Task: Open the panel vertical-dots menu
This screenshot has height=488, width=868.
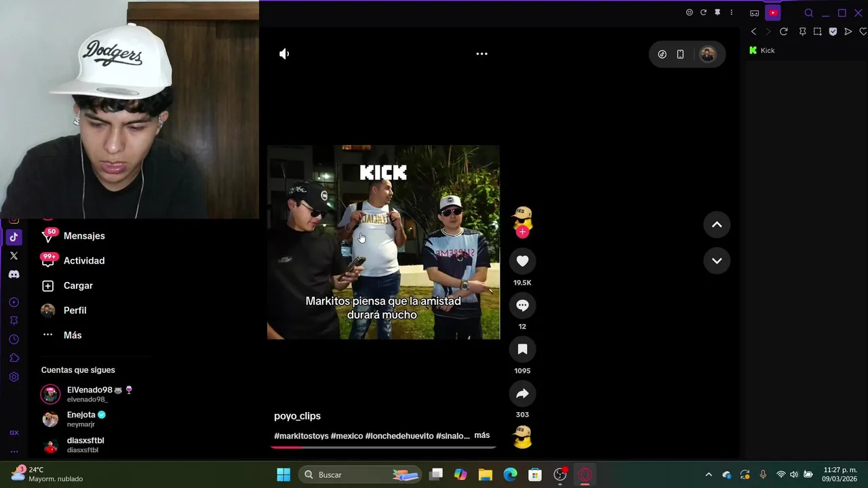Action: point(731,12)
